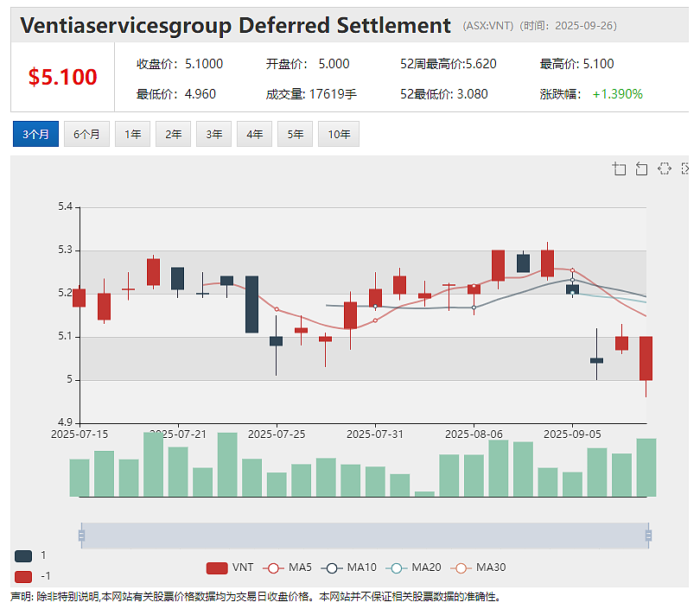Click the last red candlestick at the chart's right edge

[646, 358]
